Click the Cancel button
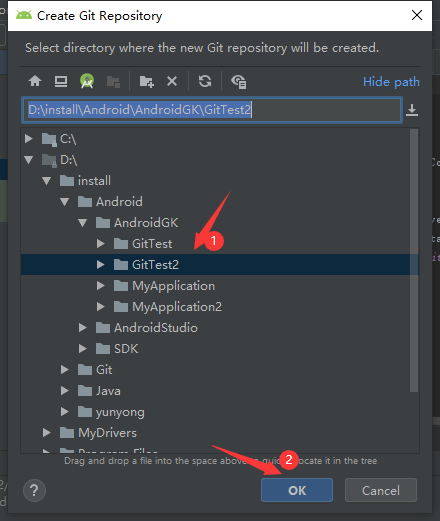The image size is (440, 521). point(381,490)
